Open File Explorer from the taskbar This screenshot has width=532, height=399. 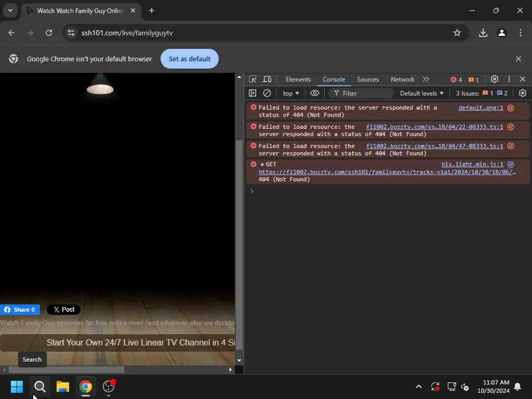pos(63,387)
